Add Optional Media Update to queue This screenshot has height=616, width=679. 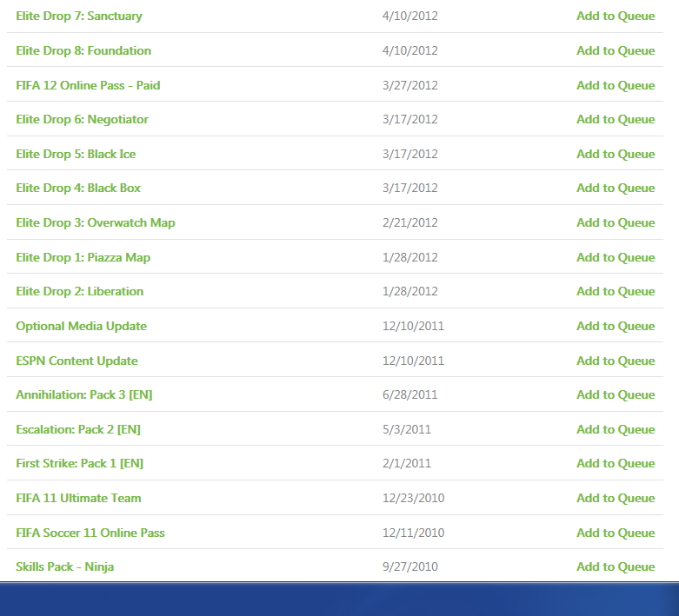pyautogui.click(x=616, y=327)
